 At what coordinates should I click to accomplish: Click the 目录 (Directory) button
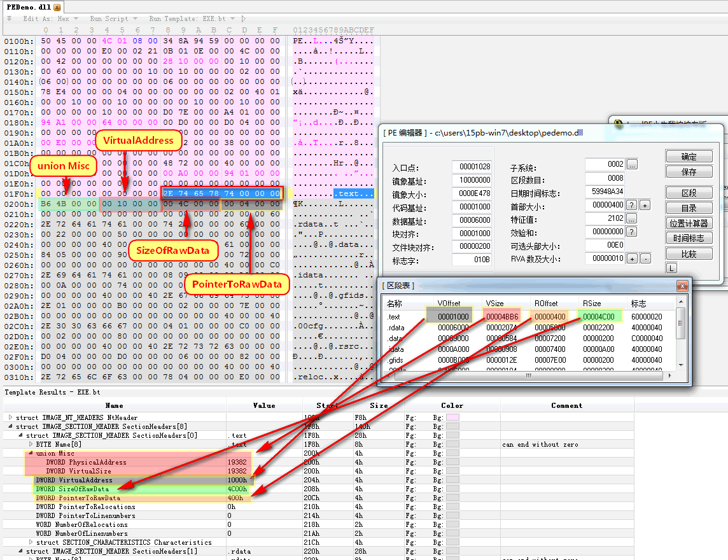689,208
